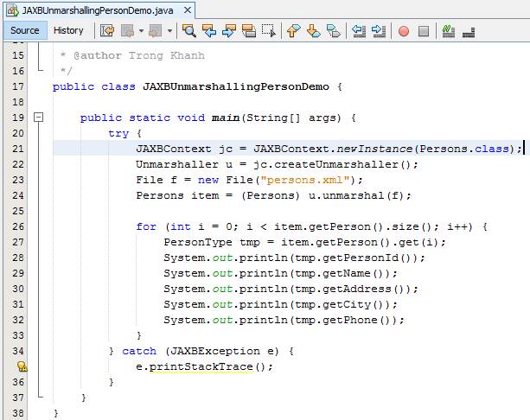Find Next Occurrence toolbar icon
530x420 pixels.
229,31
